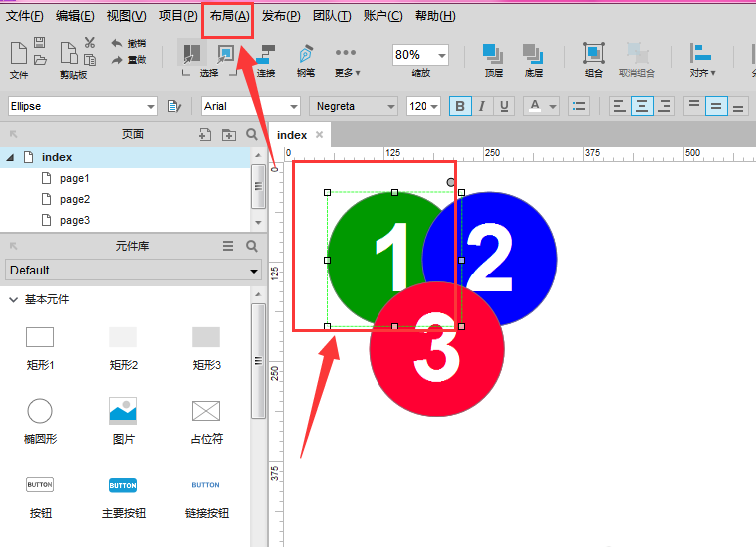
Task: Click the add folder icon in 页面 panel
Action: pos(229,135)
